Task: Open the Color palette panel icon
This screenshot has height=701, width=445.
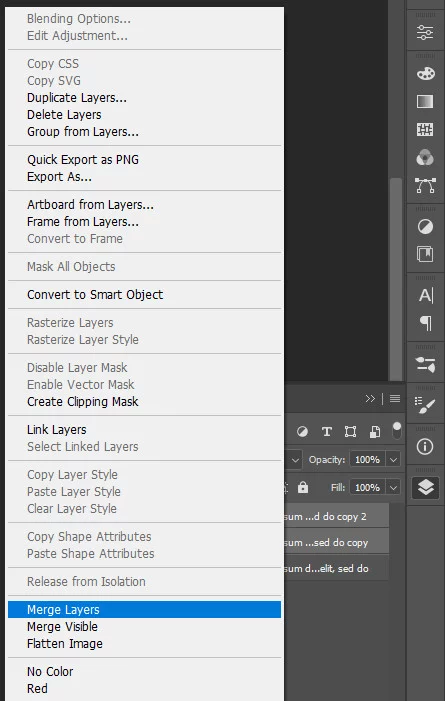Action: [x=425, y=74]
